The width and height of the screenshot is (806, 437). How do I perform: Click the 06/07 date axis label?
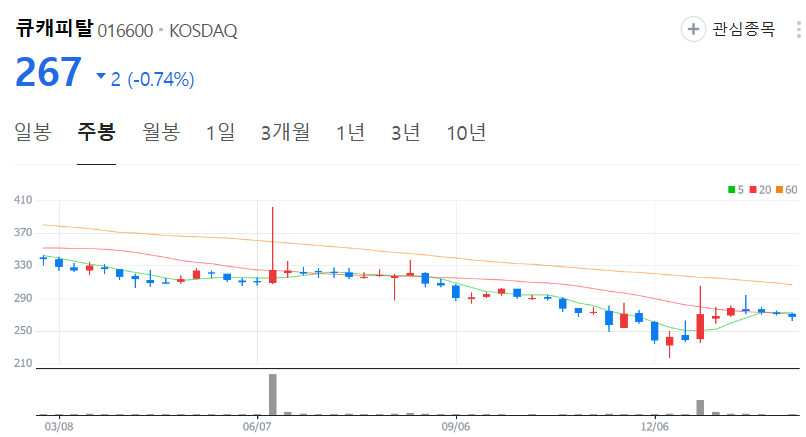tap(257, 427)
